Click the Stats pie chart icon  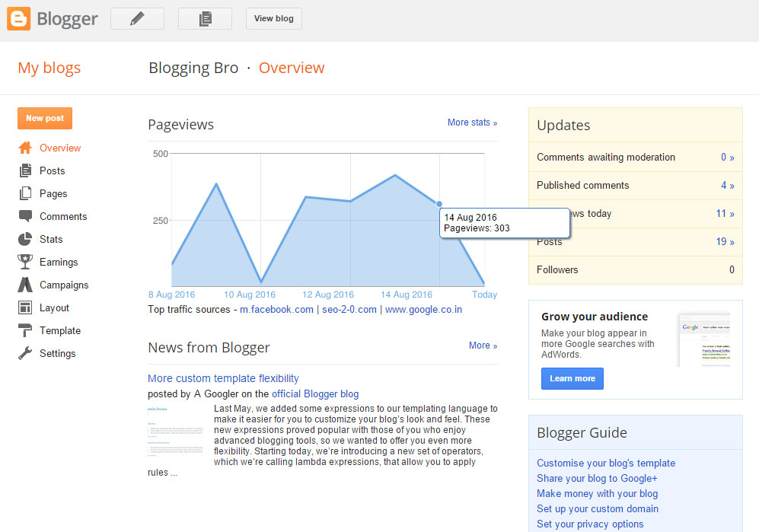(25, 239)
